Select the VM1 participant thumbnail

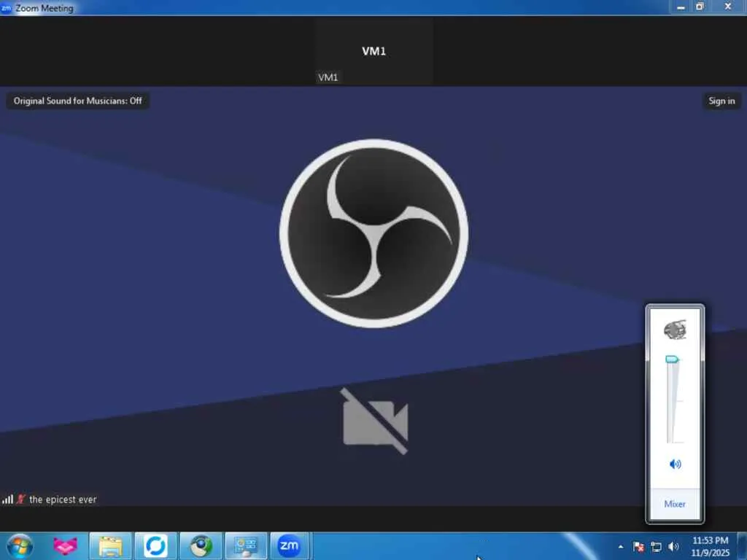point(373,52)
